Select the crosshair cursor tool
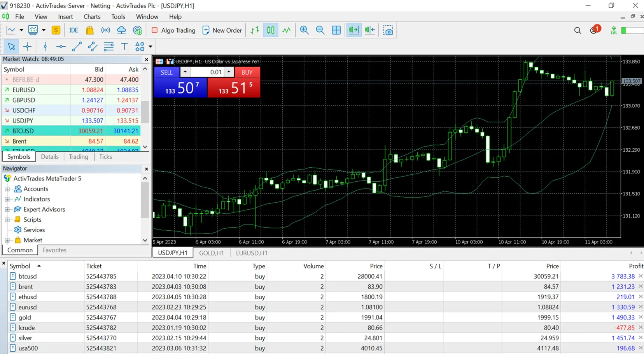Viewport: 644px width, 354px height. tap(27, 47)
